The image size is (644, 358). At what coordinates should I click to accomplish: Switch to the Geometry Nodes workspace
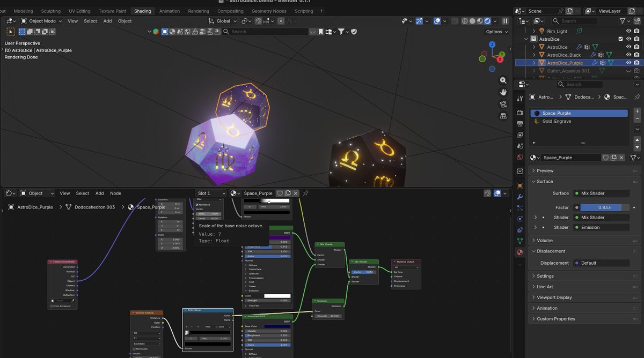(x=269, y=11)
